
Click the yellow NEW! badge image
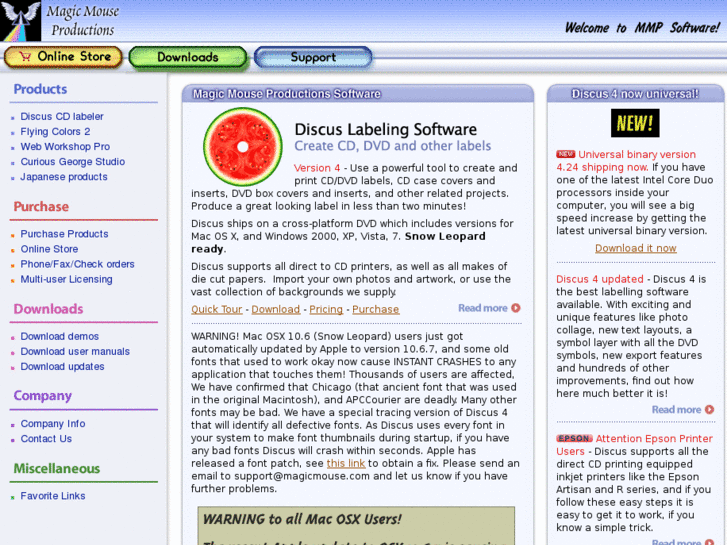635,123
